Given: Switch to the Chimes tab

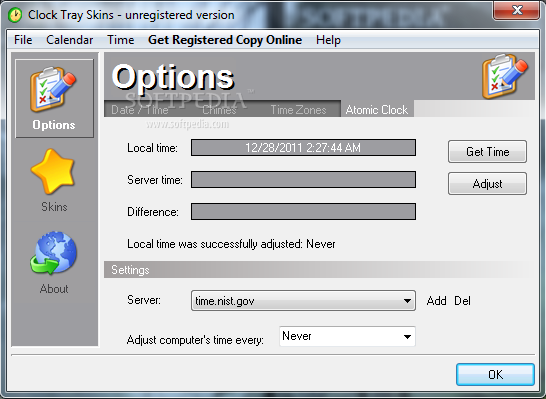Looking at the screenshot, I should click(219, 110).
